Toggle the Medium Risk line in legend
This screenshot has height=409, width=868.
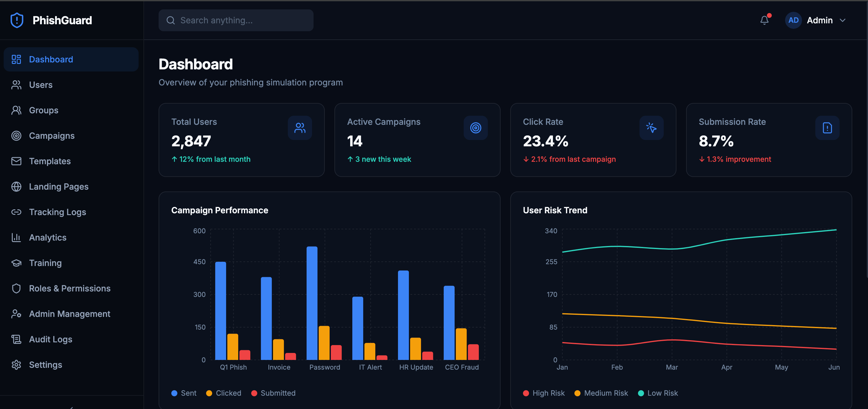601,393
